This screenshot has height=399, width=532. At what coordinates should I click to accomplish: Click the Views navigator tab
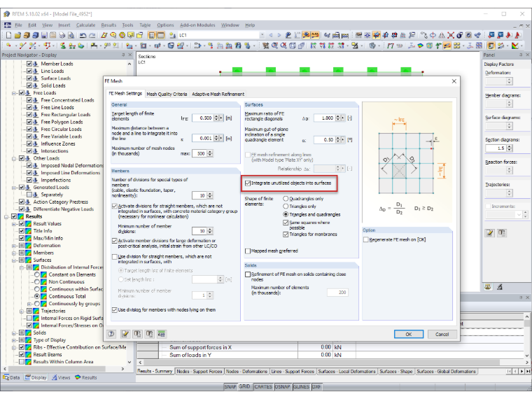[x=61, y=377]
